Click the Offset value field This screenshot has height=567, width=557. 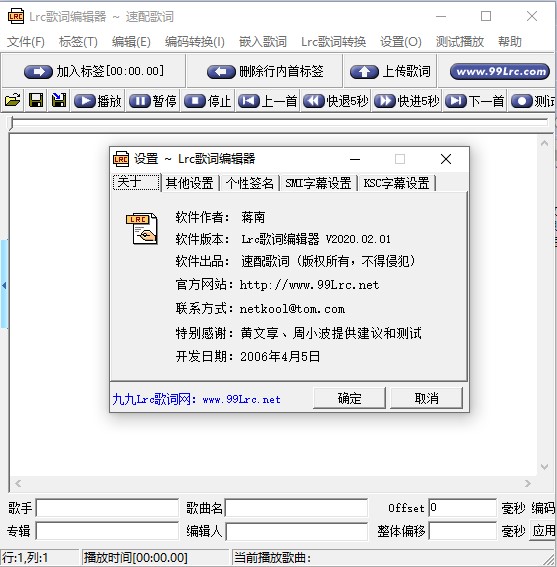point(462,508)
